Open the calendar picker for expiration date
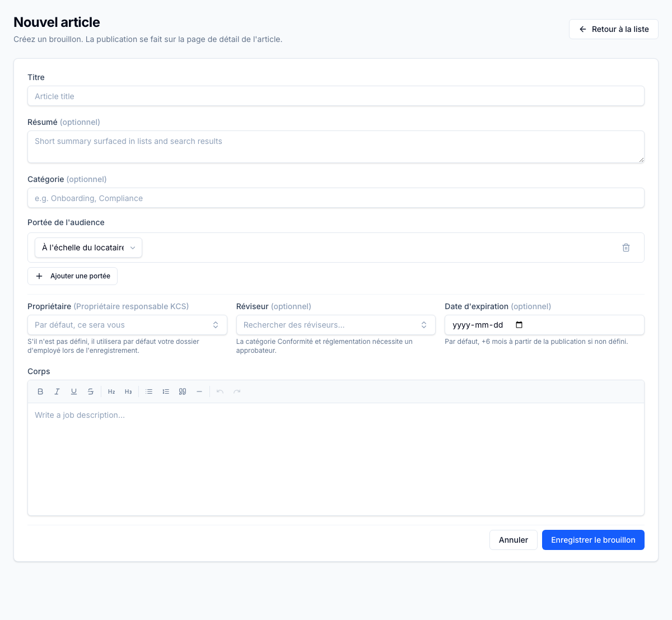The width and height of the screenshot is (672, 620). point(519,325)
